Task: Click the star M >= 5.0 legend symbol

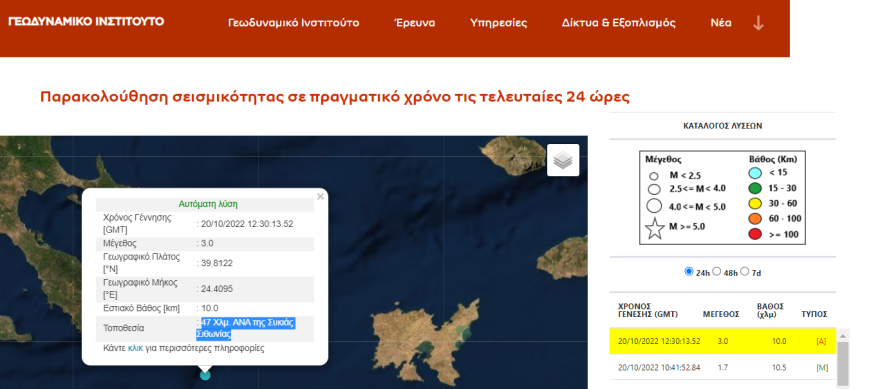Action: tap(654, 229)
